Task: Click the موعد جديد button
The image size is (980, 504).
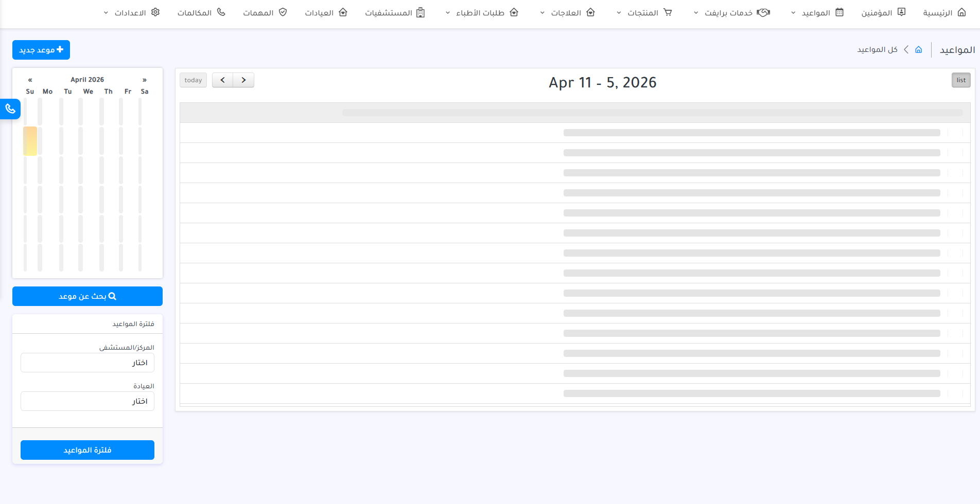Action: [41, 50]
